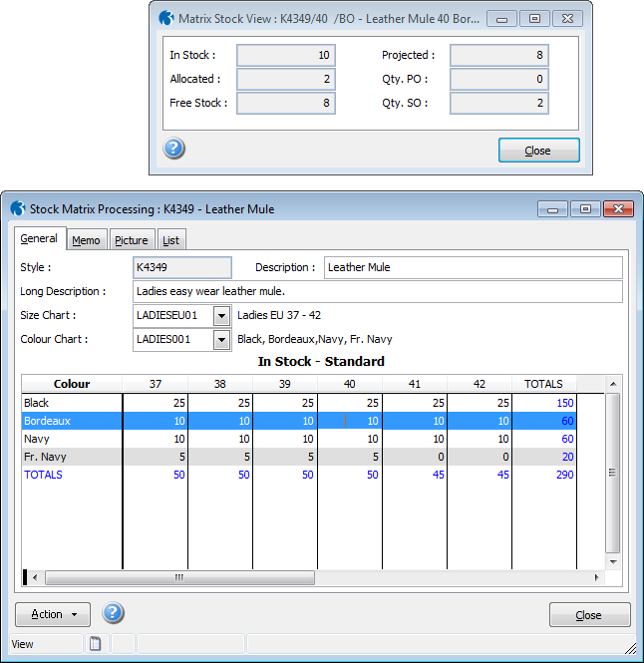This screenshot has height=663, width=644.
Task: Click the Colour column header
Action: click(x=72, y=384)
